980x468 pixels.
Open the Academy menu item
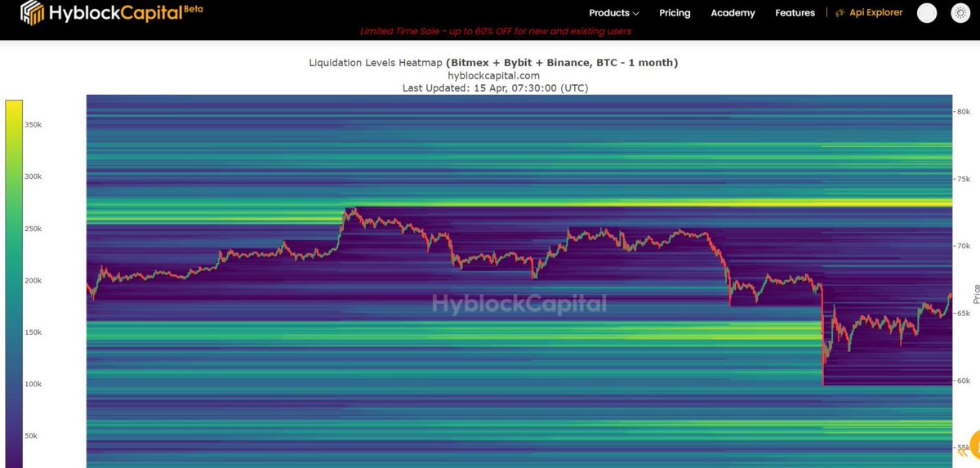point(733,13)
